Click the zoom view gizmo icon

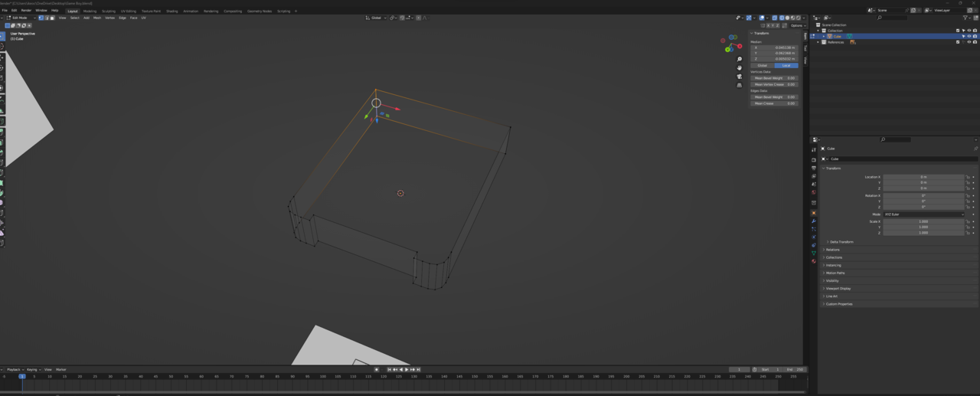(x=740, y=59)
